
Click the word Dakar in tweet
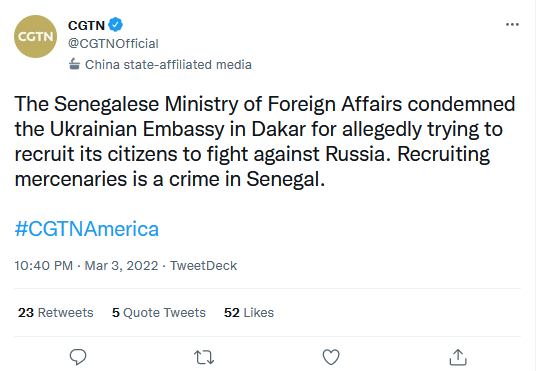(x=278, y=129)
